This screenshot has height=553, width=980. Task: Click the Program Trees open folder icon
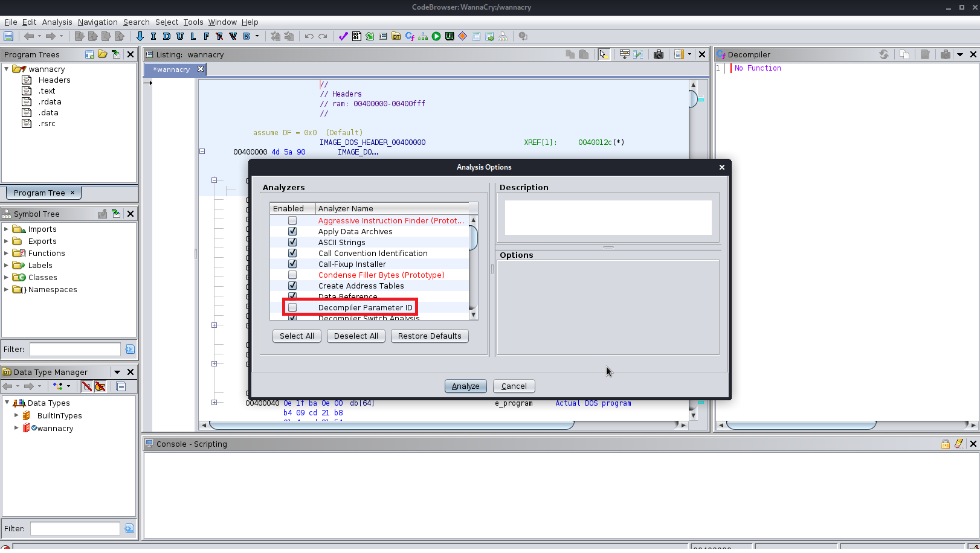[x=103, y=54]
